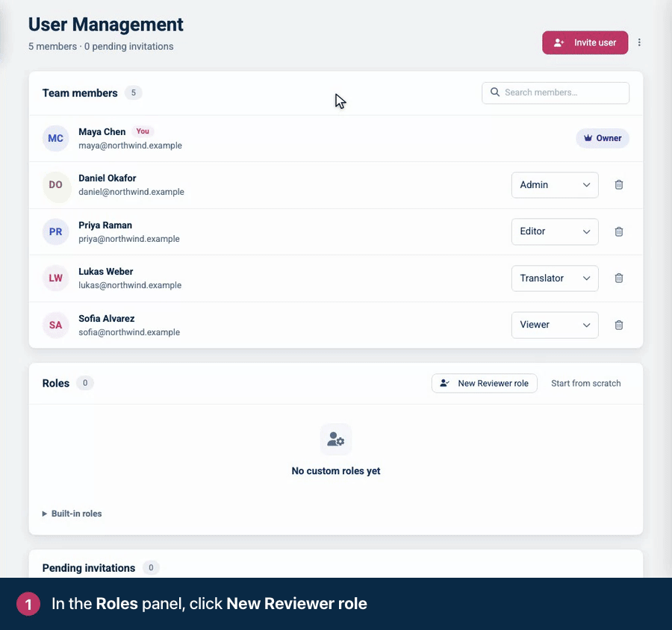Remove Lukas Weber via trash icon
The image size is (672, 630).
point(619,278)
